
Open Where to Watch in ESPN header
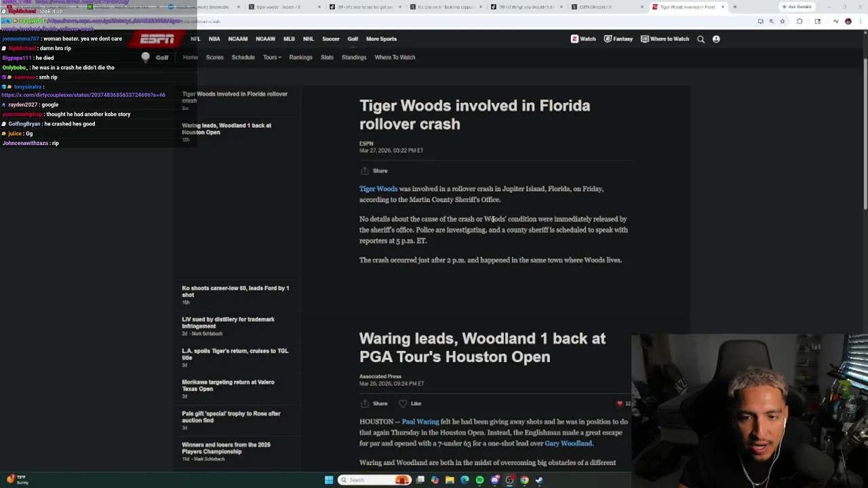pos(665,39)
